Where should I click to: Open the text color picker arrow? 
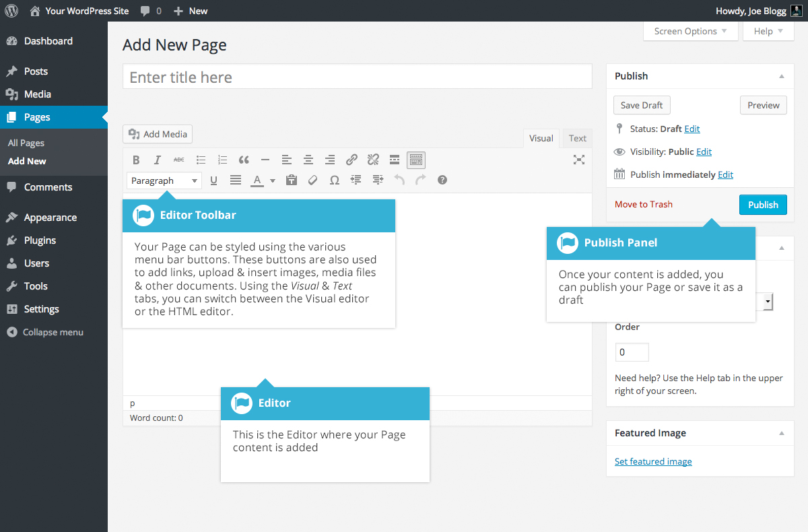coord(273,180)
